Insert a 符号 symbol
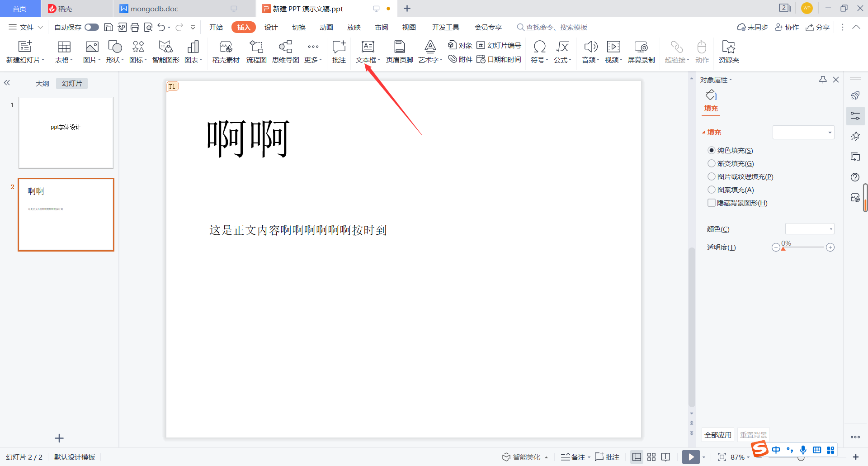 (539, 52)
